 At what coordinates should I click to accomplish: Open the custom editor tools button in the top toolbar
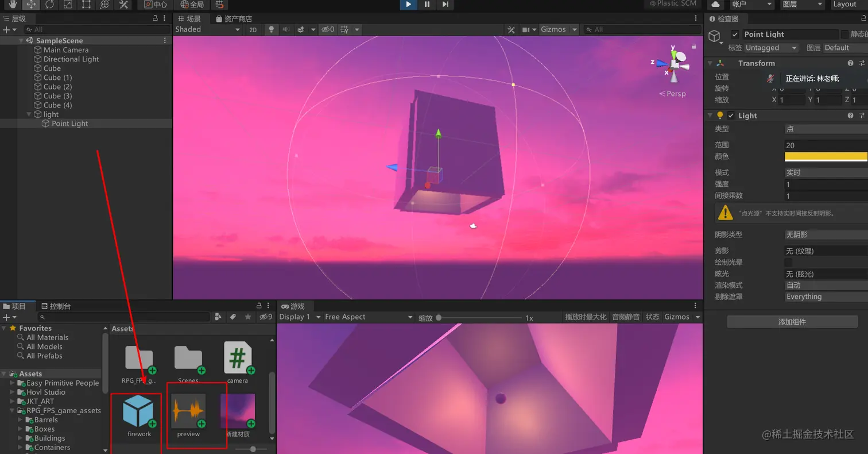click(x=123, y=5)
